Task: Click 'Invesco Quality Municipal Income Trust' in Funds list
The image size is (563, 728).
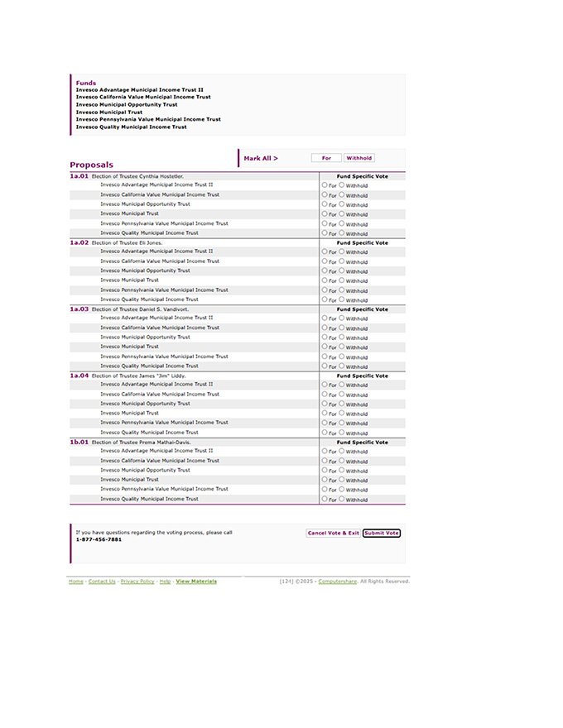Action: coord(131,127)
